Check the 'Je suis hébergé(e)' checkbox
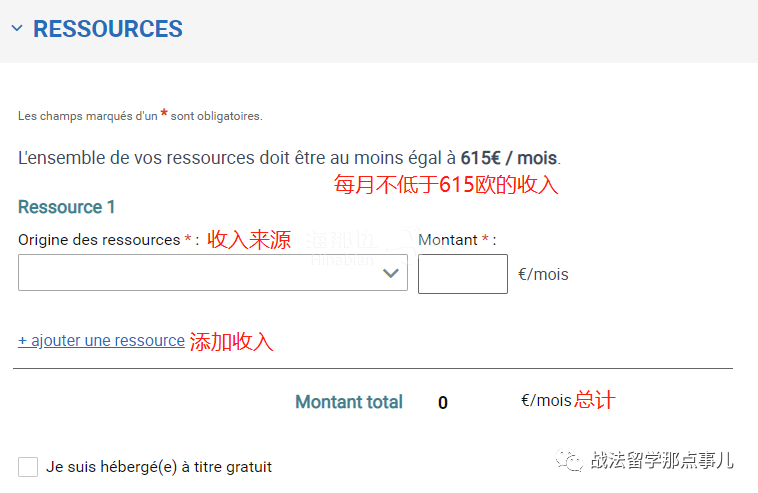 (28, 466)
